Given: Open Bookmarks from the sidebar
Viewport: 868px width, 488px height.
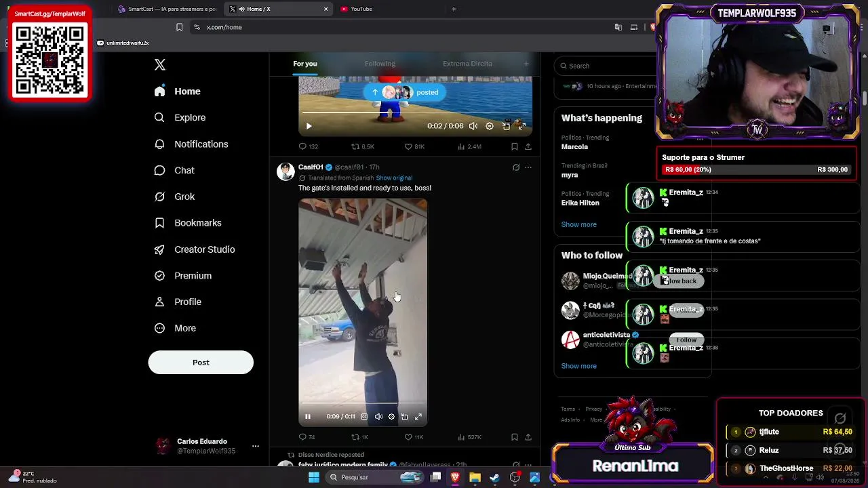Looking at the screenshot, I should click(189, 223).
